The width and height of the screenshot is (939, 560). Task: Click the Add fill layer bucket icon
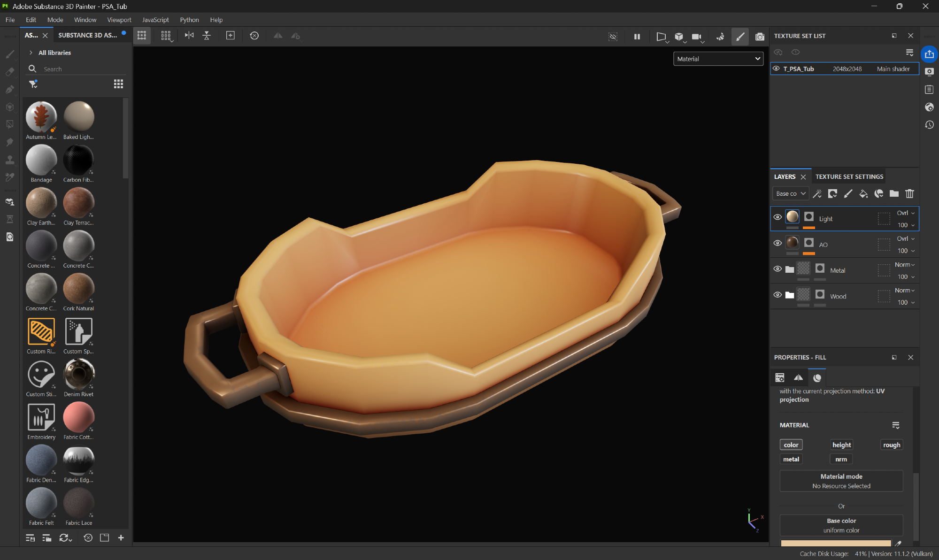pos(863,194)
